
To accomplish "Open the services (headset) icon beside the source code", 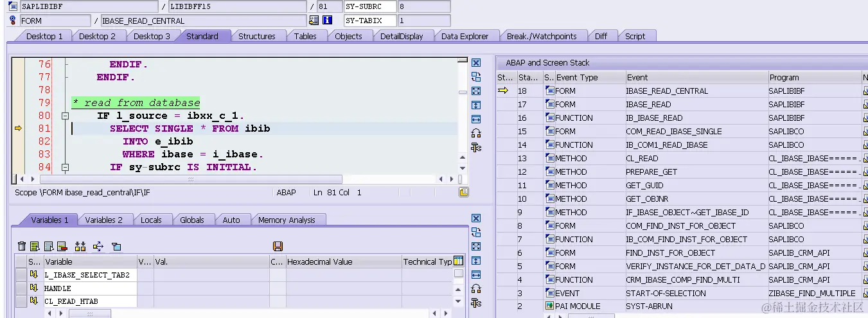I will click(476, 134).
